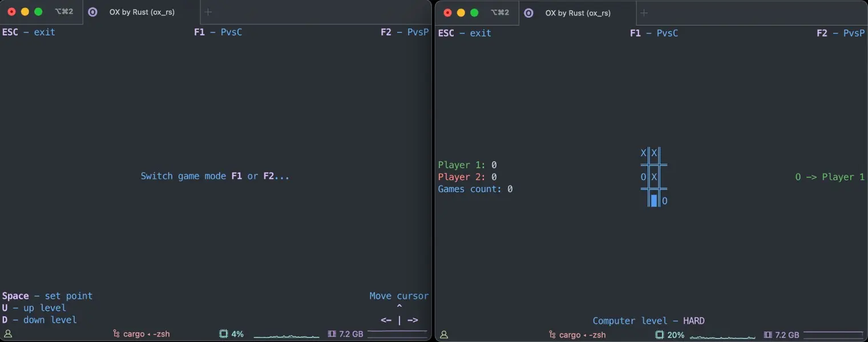Click the CPU icon showing 4% usage
The width and height of the screenshot is (868, 342).
pos(224,334)
